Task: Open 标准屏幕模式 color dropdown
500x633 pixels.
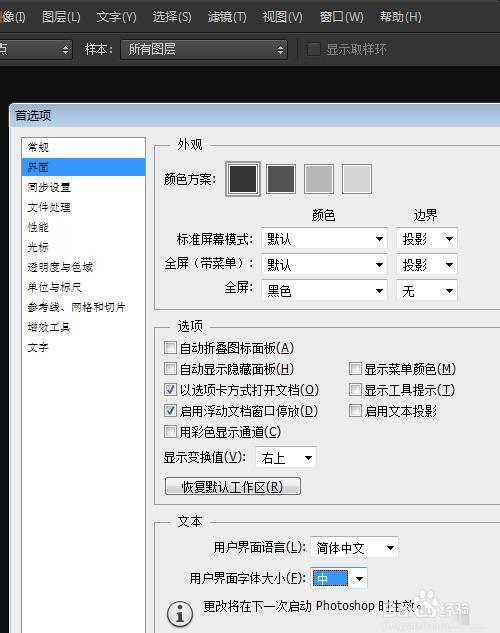Action: click(324, 239)
